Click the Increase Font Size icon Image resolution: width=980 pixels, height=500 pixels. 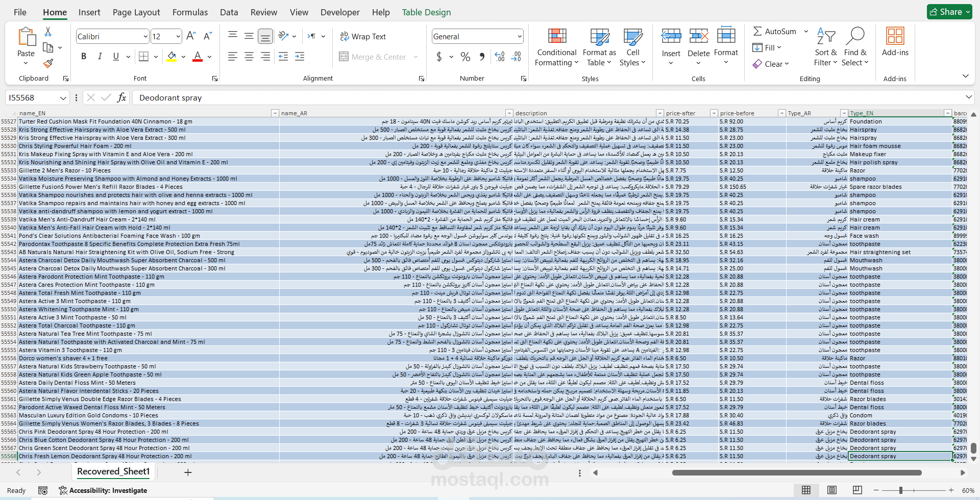point(191,36)
